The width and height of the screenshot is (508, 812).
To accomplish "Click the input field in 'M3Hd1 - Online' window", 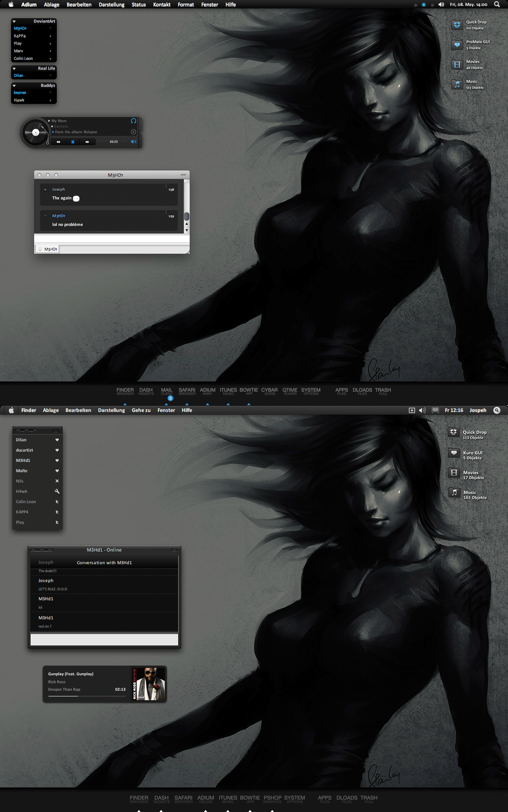I will [x=104, y=640].
